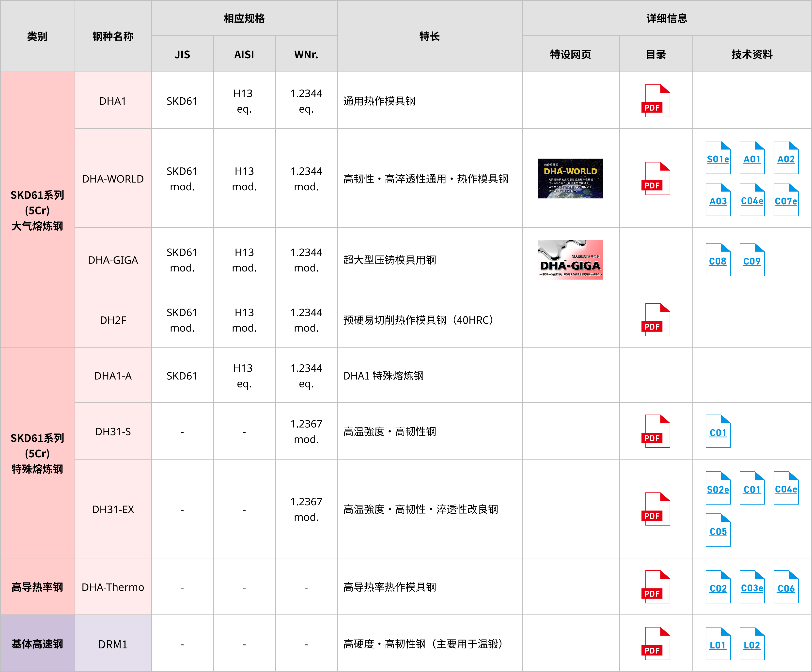Open the DH31-EX catalog PDF icon
The image size is (812, 672).
click(x=656, y=509)
